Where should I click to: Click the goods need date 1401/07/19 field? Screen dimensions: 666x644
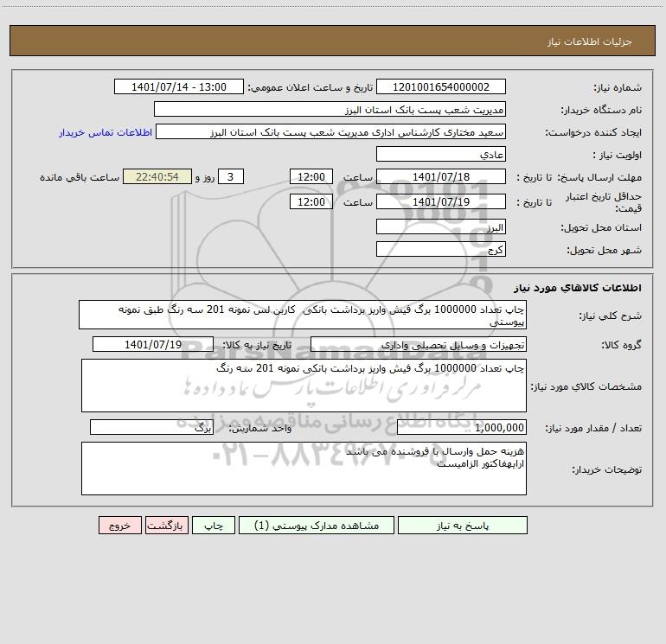[x=153, y=344]
